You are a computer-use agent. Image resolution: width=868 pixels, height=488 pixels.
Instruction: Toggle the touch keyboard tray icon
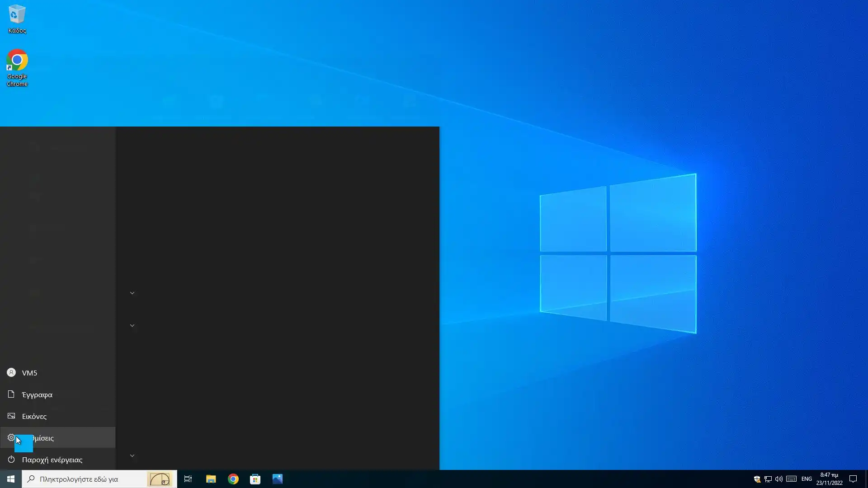pos(791,479)
